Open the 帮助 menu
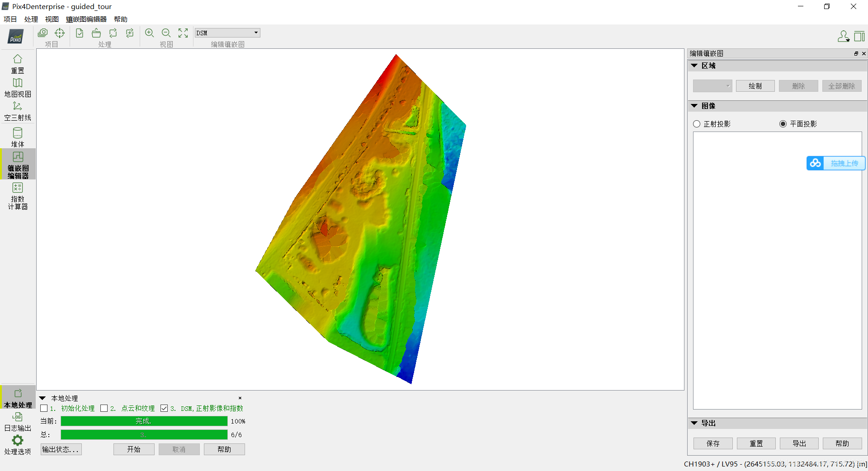Image resolution: width=868 pixels, height=471 pixels. click(x=121, y=19)
